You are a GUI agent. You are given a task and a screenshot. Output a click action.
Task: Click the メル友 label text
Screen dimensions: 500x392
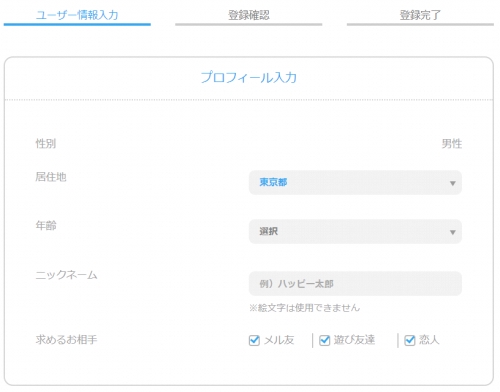[279, 340]
